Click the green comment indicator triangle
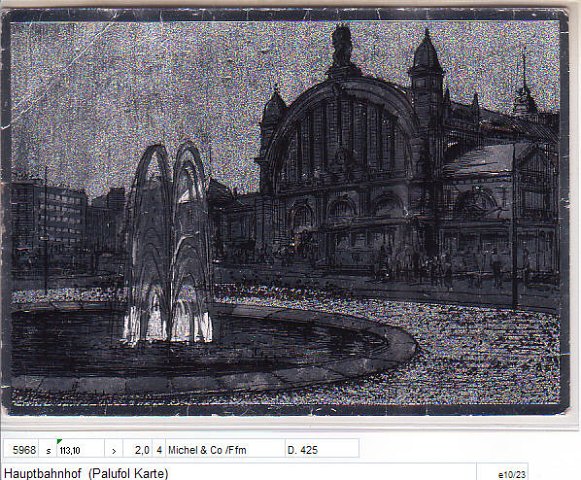The height and width of the screenshot is (480, 581). pos(59,441)
